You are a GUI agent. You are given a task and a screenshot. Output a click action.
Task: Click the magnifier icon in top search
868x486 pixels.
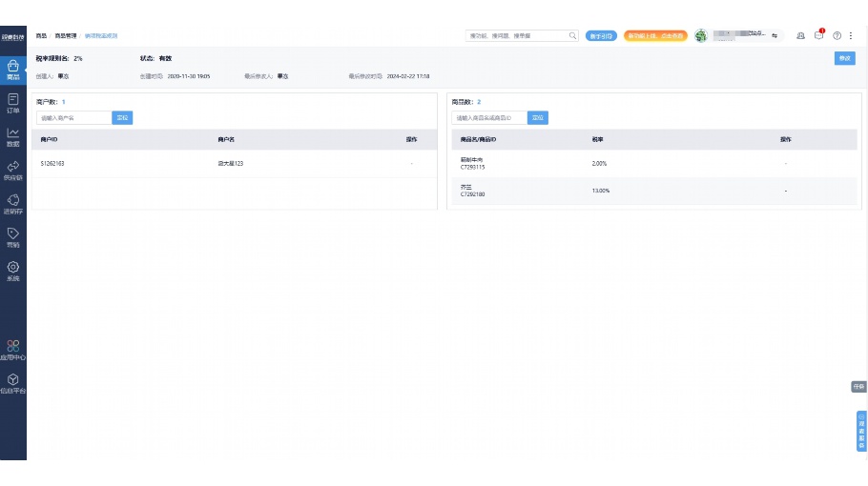coord(572,35)
